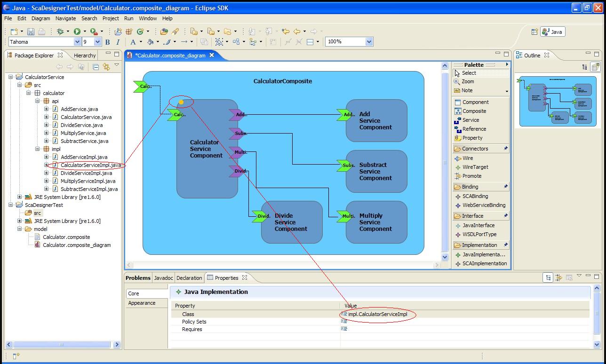
Task: Collapse the model folder node
Action: click(x=19, y=229)
